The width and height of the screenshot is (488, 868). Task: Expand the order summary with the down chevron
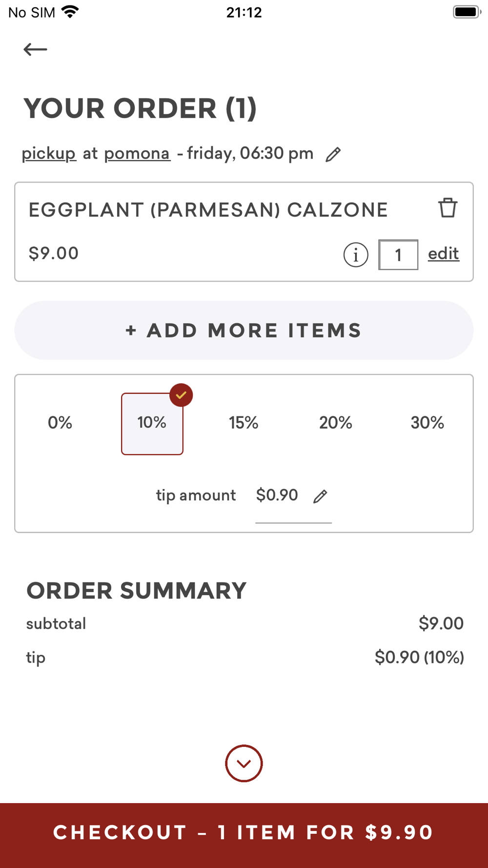pyautogui.click(x=244, y=764)
